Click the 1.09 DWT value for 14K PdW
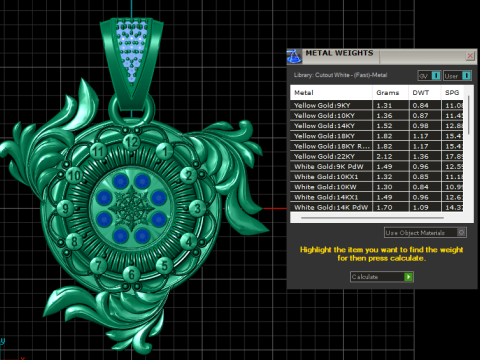The width and height of the screenshot is (480, 360). pos(420,207)
